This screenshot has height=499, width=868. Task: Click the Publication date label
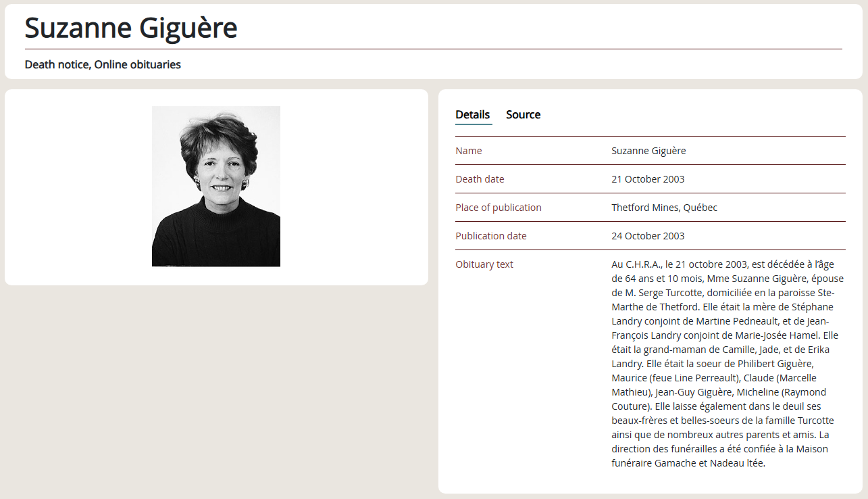pos(491,236)
